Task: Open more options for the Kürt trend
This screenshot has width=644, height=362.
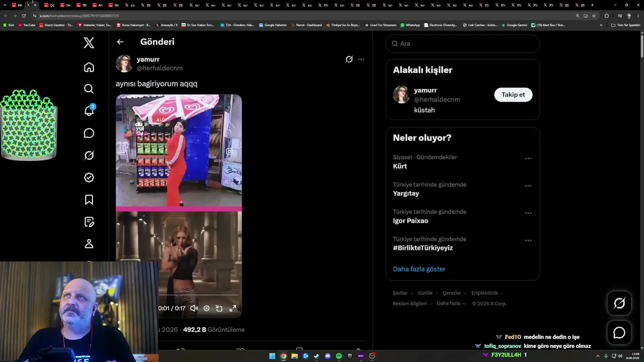Action: (528, 158)
